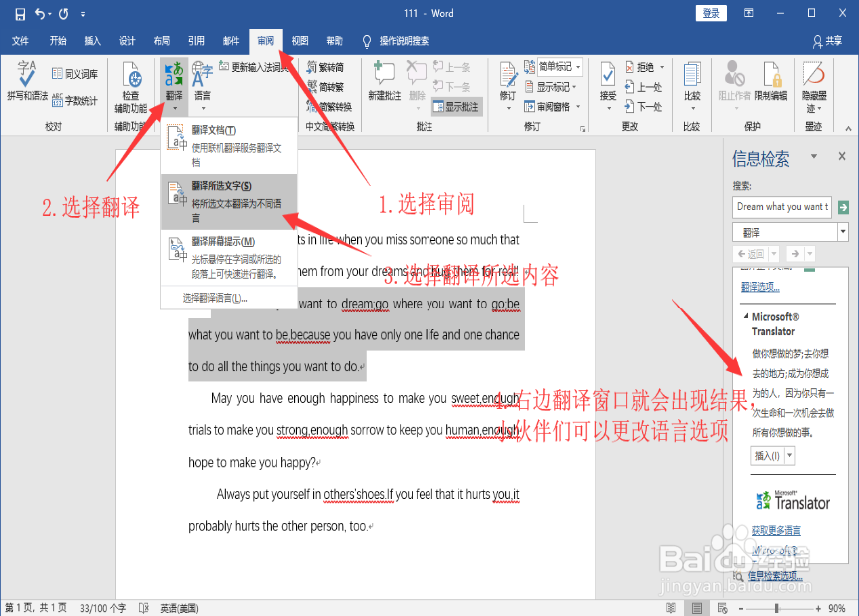Open Quick Access Toolbar customize arrow

83,14
